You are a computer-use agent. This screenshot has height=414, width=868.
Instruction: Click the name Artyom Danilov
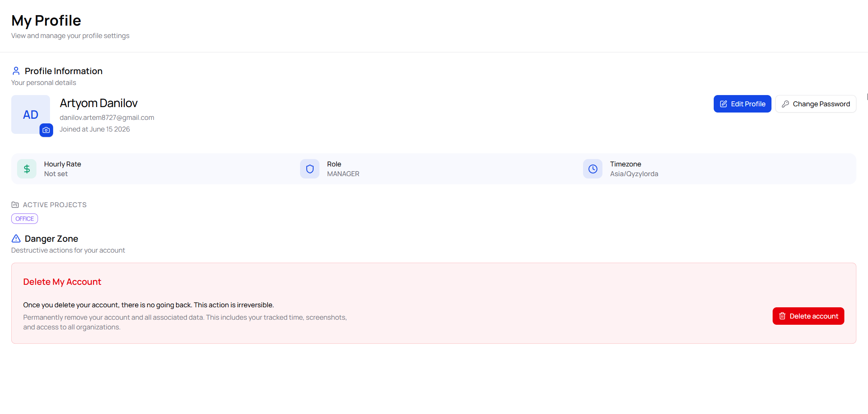click(x=98, y=103)
